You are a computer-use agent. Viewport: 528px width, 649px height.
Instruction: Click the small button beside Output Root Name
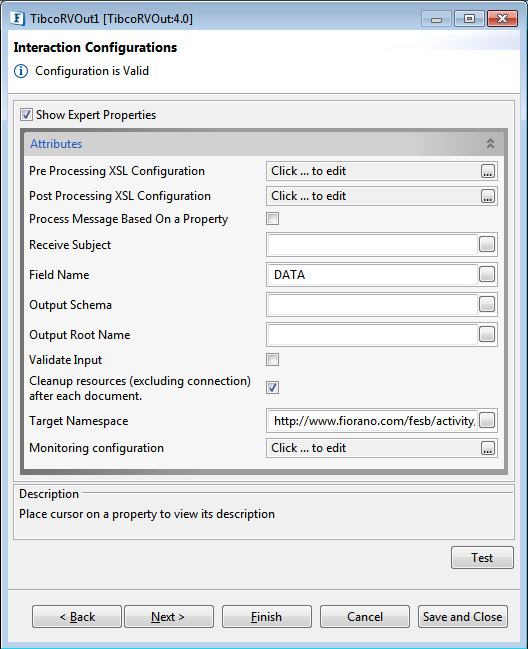(x=487, y=334)
